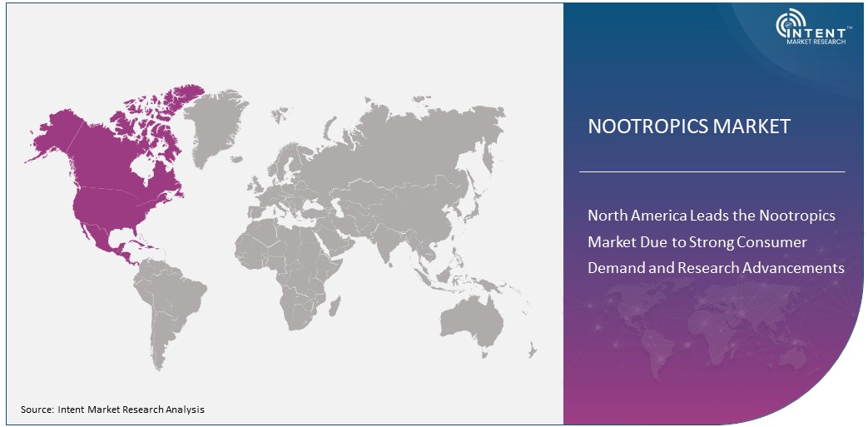Image resolution: width=868 pixels, height=427 pixels.
Task: Click the 'Demand and Research Advancements' line
Action: (716, 268)
